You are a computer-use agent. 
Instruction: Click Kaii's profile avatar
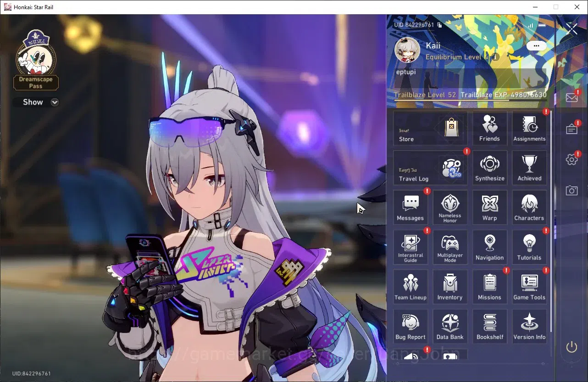click(407, 50)
